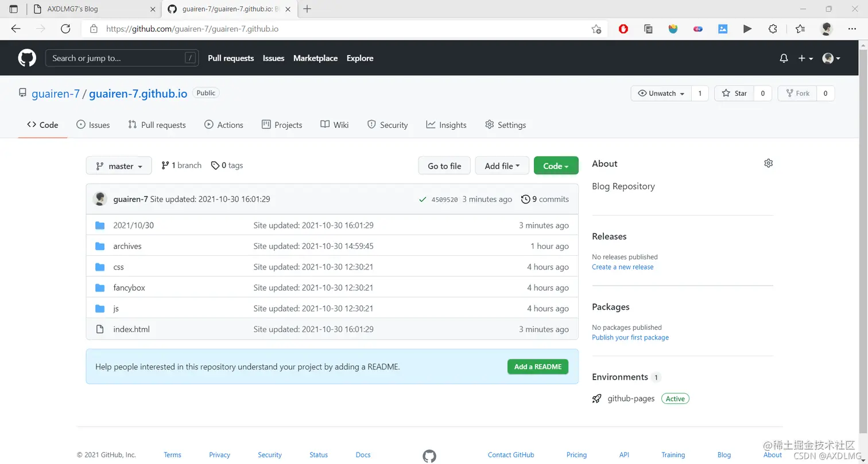Expand the green Code dropdown

pyautogui.click(x=556, y=166)
